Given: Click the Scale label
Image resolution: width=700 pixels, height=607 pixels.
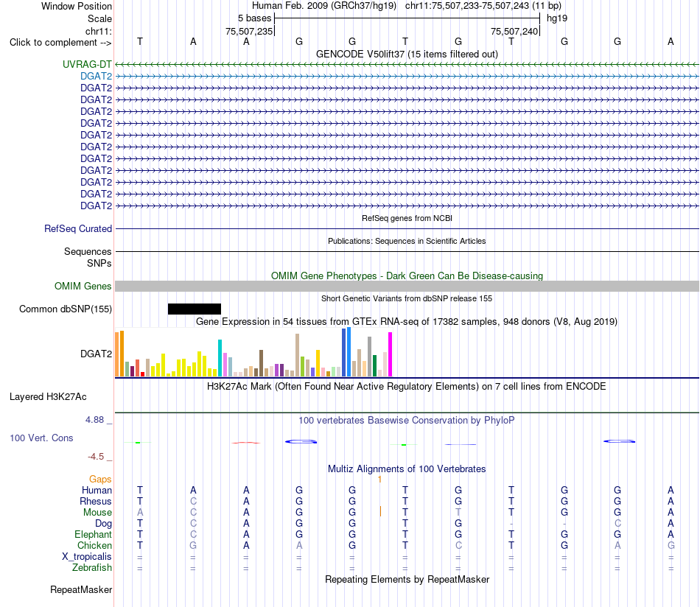Looking at the screenshot, I should (x=99, y=18).
